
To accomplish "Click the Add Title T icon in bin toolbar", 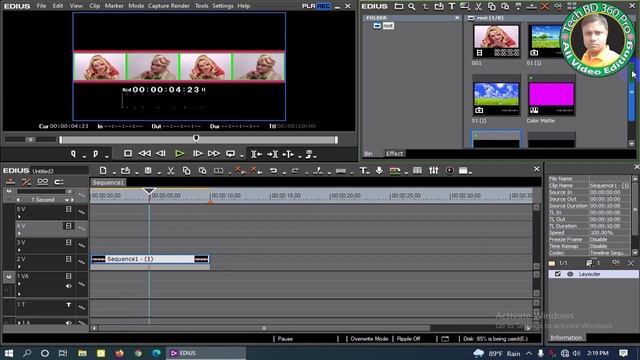I will click(451, 7).
